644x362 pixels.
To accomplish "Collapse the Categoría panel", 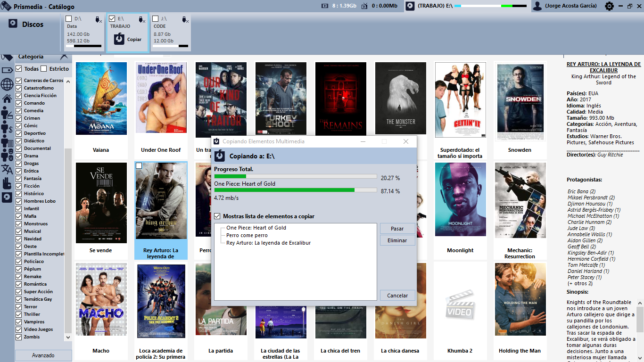I will [x=64, y=57].
